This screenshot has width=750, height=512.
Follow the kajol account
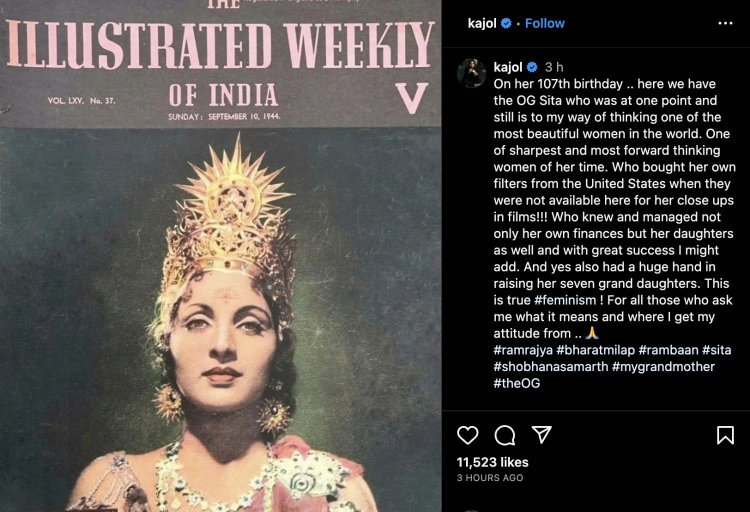coord(545,22)
